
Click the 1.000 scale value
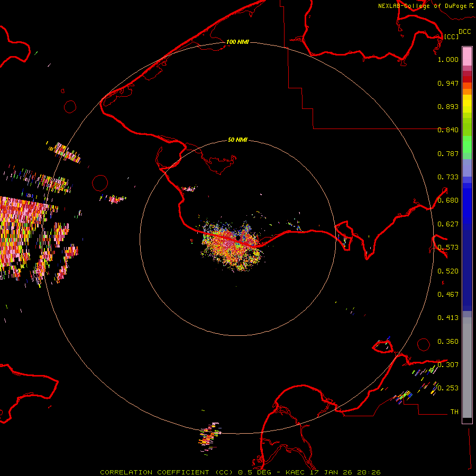coord(448,59)
